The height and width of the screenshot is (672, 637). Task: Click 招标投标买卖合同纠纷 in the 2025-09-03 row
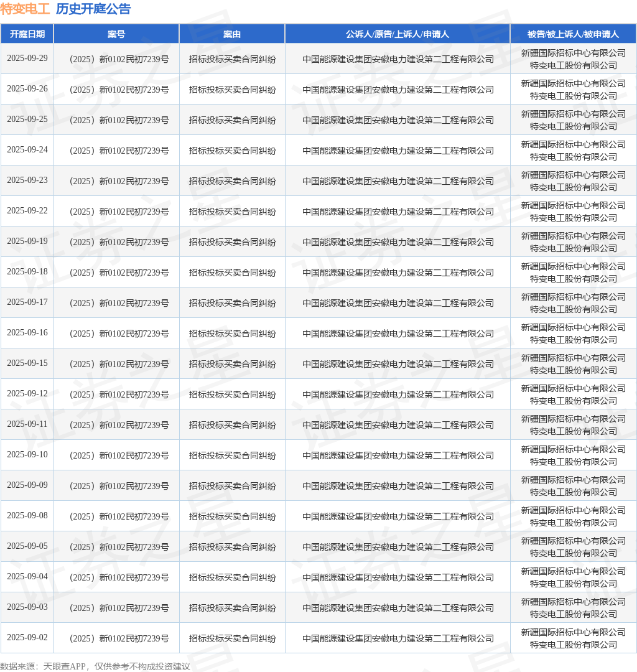point(232,608)
